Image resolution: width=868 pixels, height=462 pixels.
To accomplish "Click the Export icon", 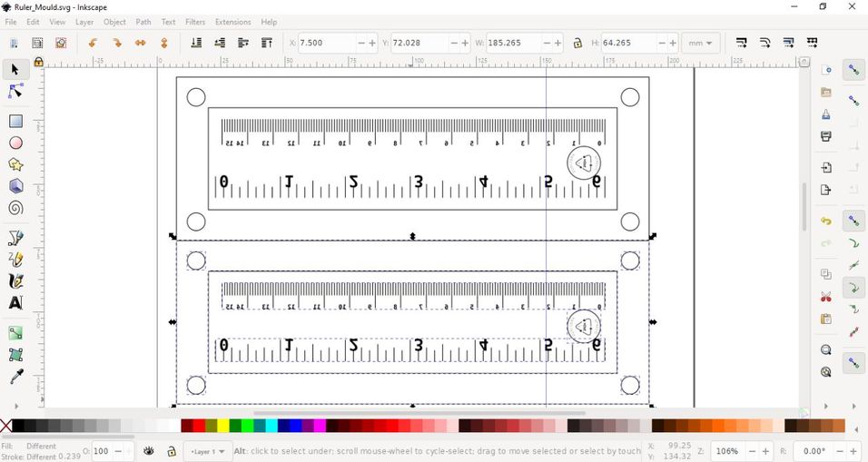I will tap(826, 190).
